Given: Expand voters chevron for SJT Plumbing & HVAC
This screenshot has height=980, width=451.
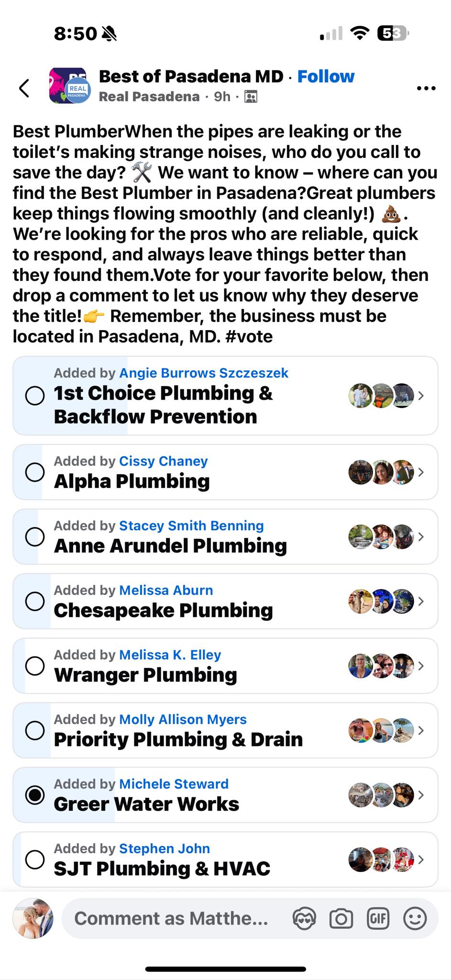Looking at the screenshot, I should pos(421,859).
